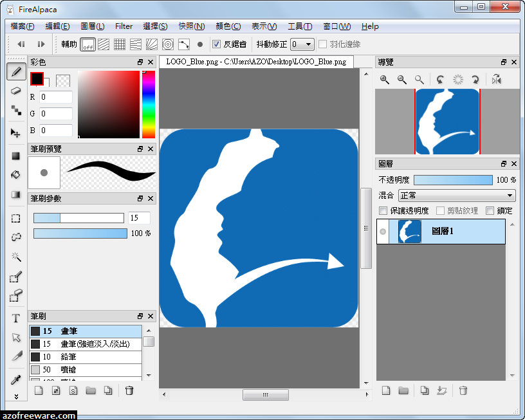Zoom out using Navigator magnifier minus

401,80
